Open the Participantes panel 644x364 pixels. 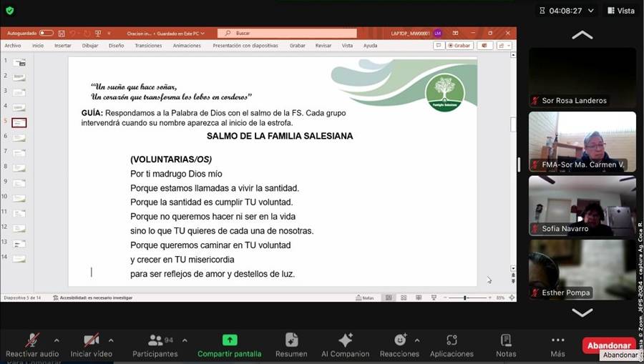155,345
